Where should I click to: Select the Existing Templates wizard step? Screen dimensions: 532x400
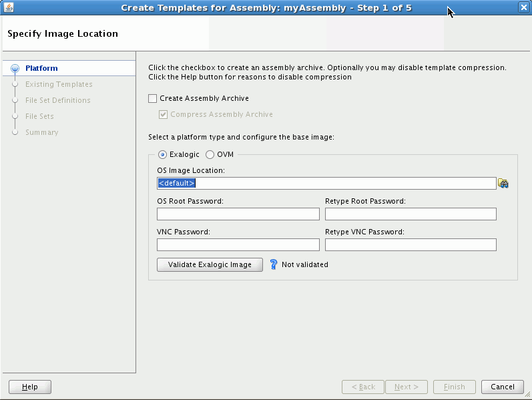click(59, 84)
